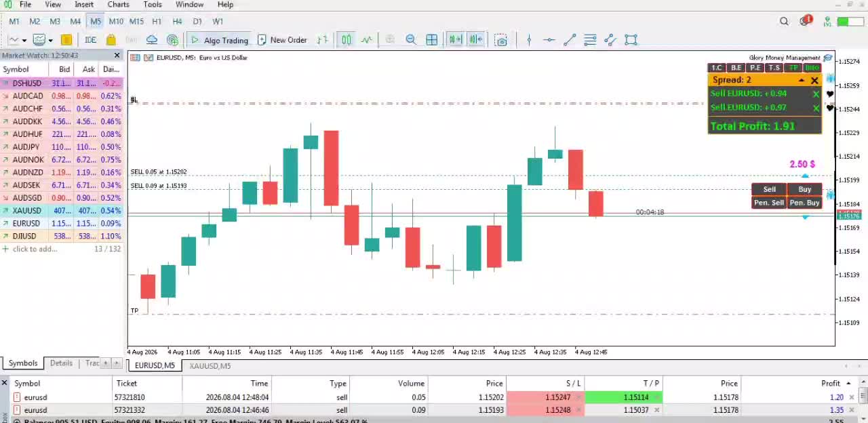The width and height of the screenshot is (868, 423).
Task: Click 'click to add...' symbol field
Action: coord(35,249)
